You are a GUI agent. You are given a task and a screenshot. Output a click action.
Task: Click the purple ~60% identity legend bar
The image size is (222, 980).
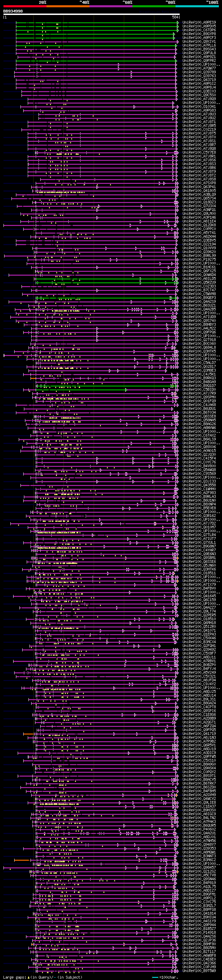click(x=111, y=6)
